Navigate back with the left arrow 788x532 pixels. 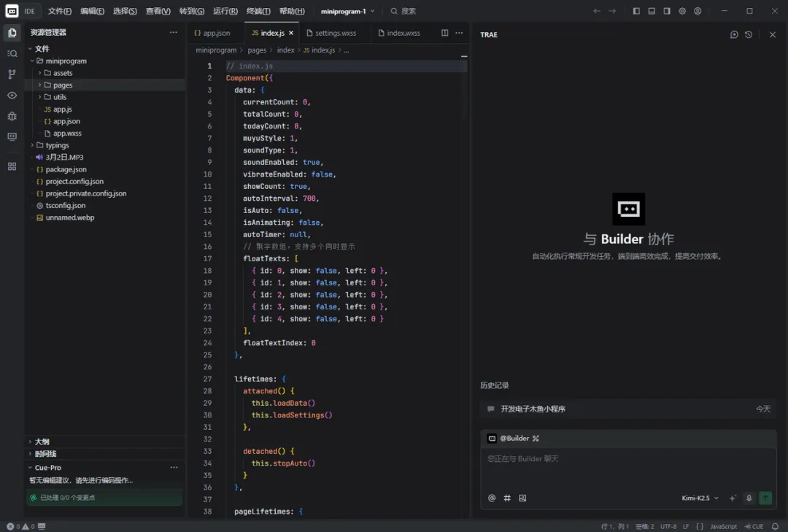[597, 11]
